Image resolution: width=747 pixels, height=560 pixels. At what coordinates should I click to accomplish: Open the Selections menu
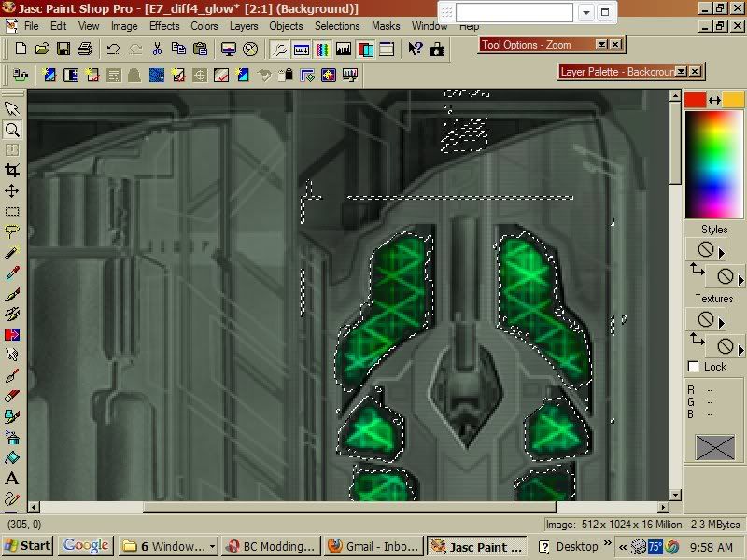tap(337, 26)
